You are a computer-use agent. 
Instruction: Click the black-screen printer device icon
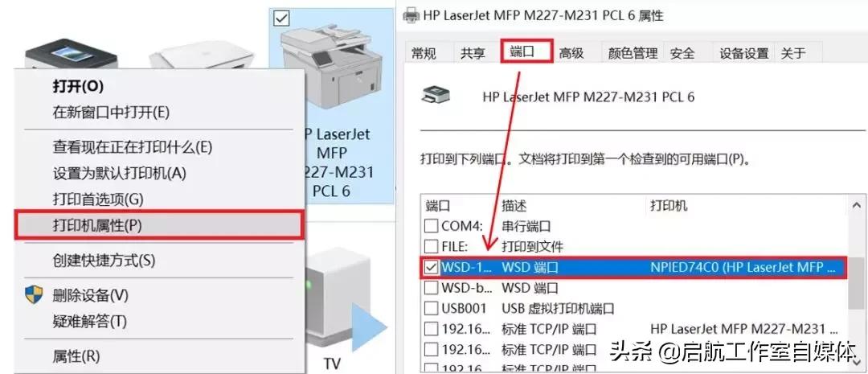(x=71, y=55)
